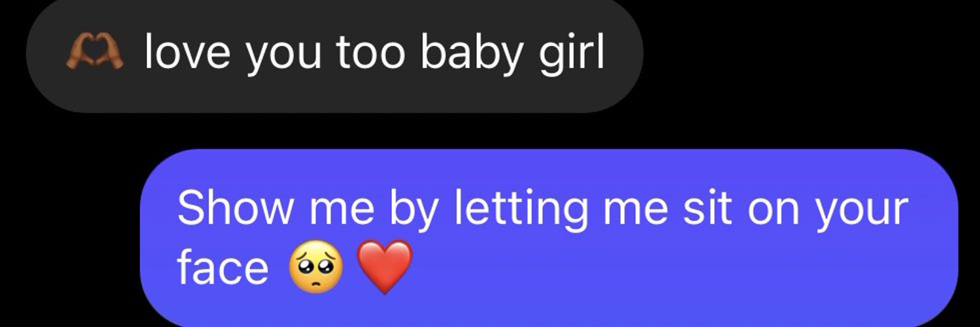Tap the red heart emoji
980x327 pixels.
coord(385,267)
